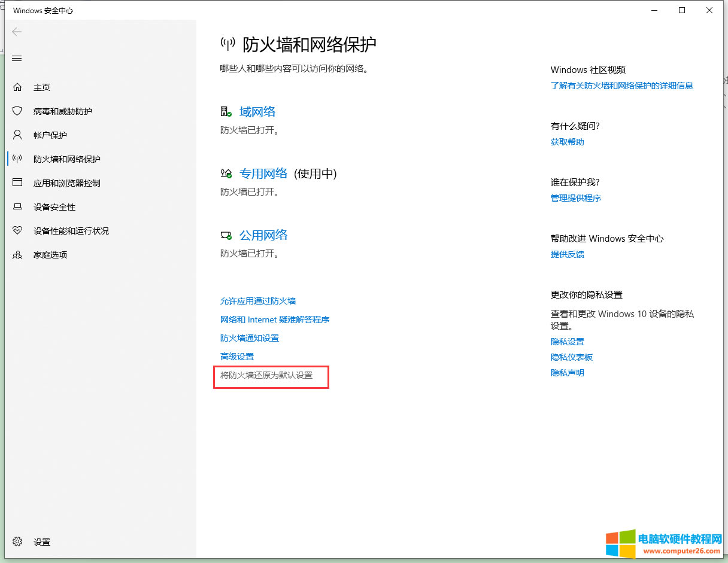The width and height of the screenshot is (728, 563).
Task: Click the settings gear icon
Action: click(17, 541)
